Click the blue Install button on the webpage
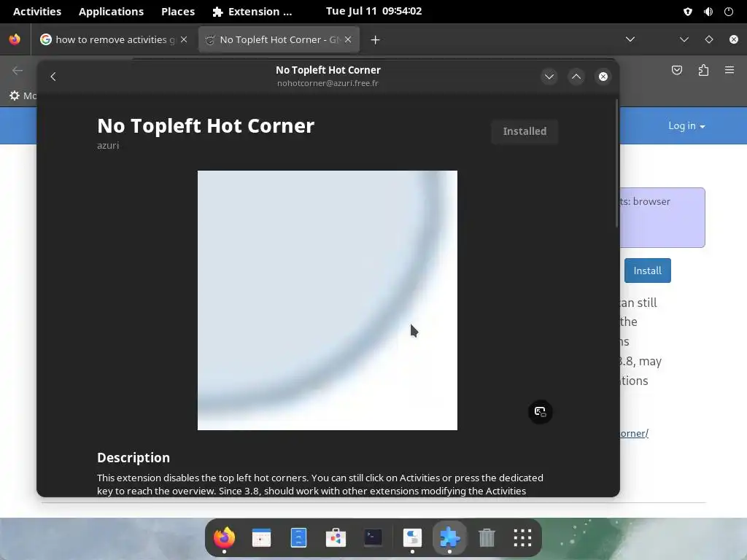747x560 pixels. [648, 271]
